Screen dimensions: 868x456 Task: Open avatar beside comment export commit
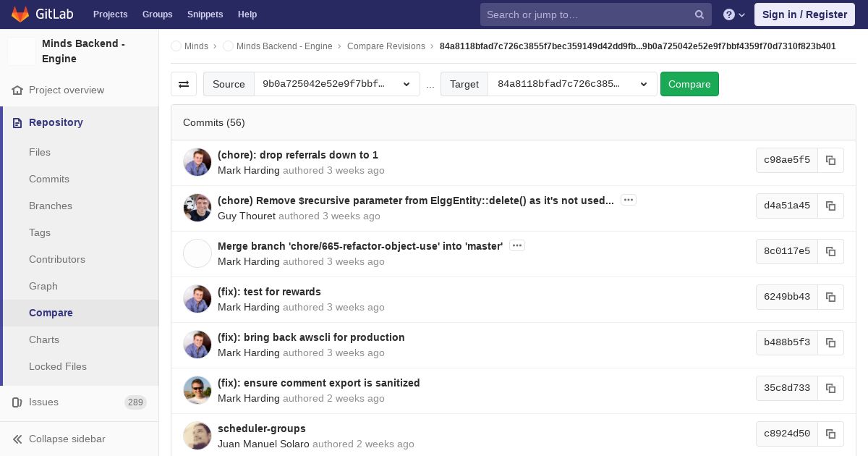click(x=197, y=390)
